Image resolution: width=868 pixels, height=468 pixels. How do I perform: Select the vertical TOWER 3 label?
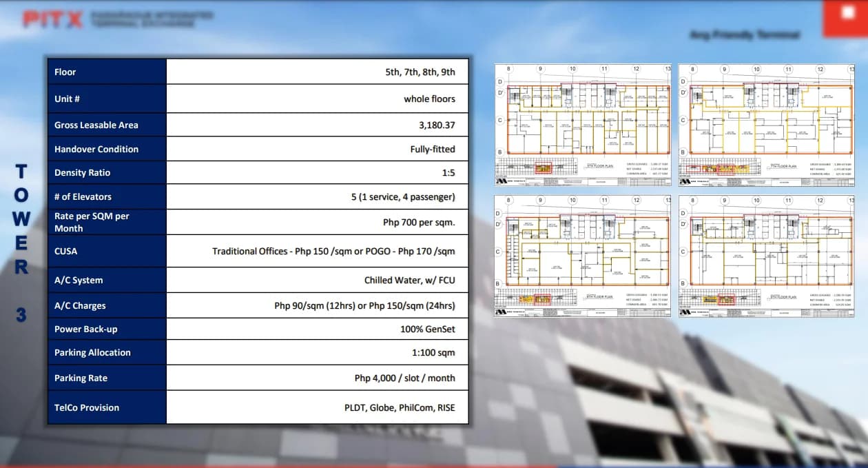click(21, 243)
